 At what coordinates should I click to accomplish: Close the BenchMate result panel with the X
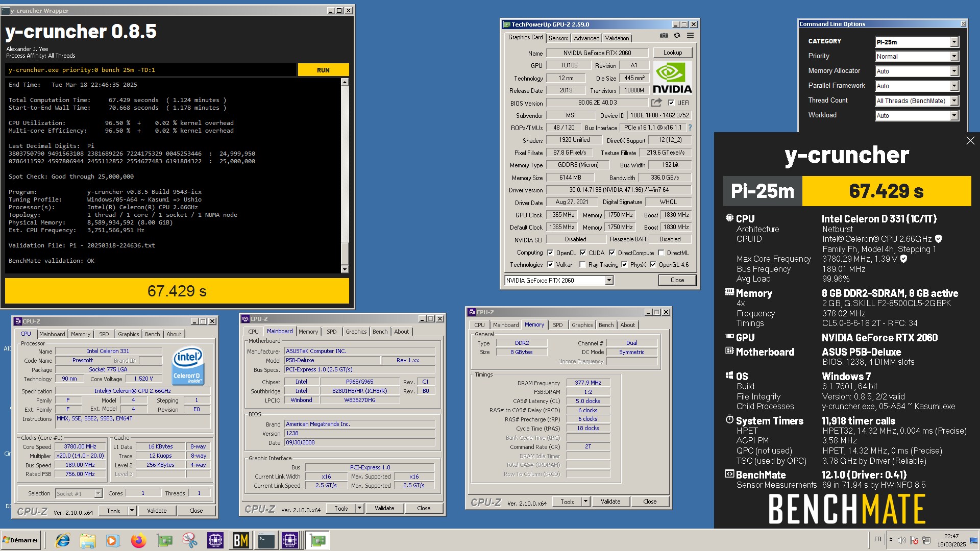pos(970,141)
